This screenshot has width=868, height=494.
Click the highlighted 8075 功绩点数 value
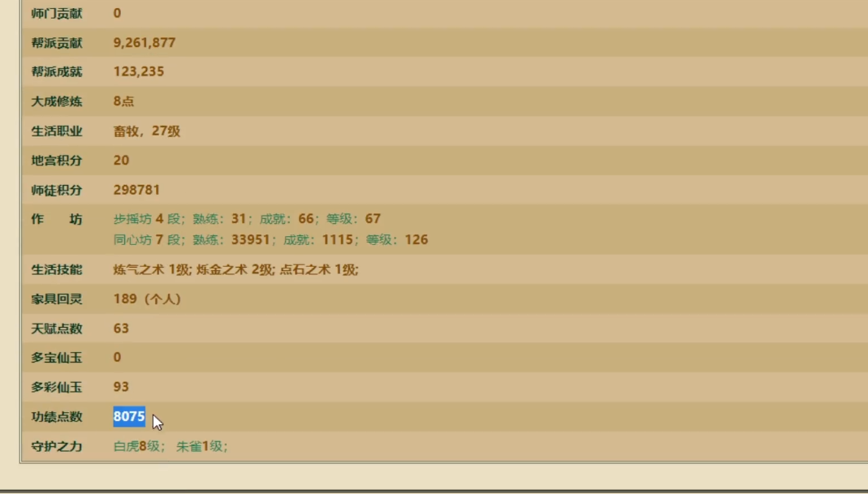(x=129, y=417)
